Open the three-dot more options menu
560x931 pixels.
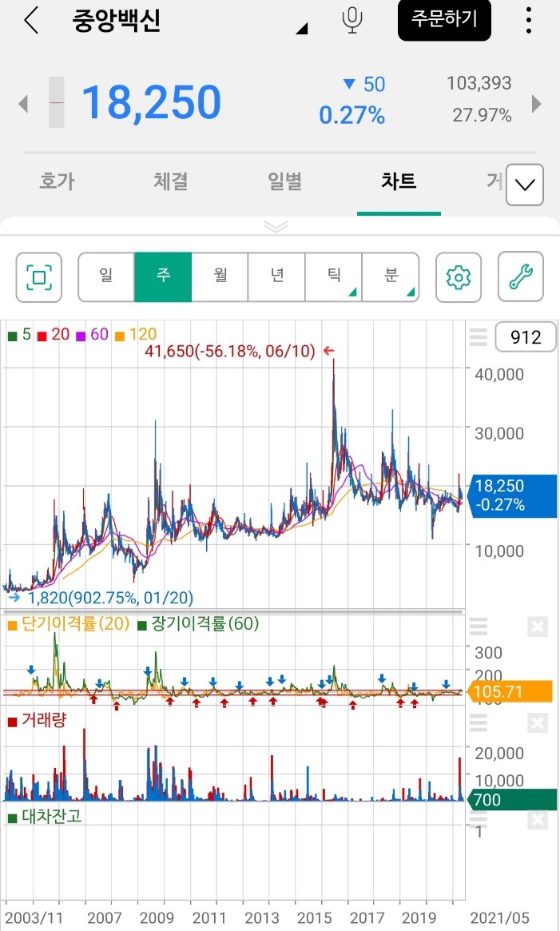[528, 20]
